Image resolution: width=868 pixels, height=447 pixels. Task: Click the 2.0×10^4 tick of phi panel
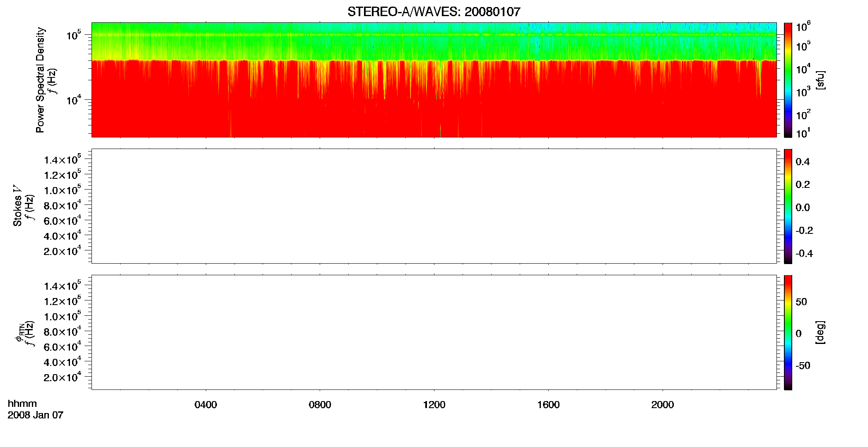(x=62, y=377)
